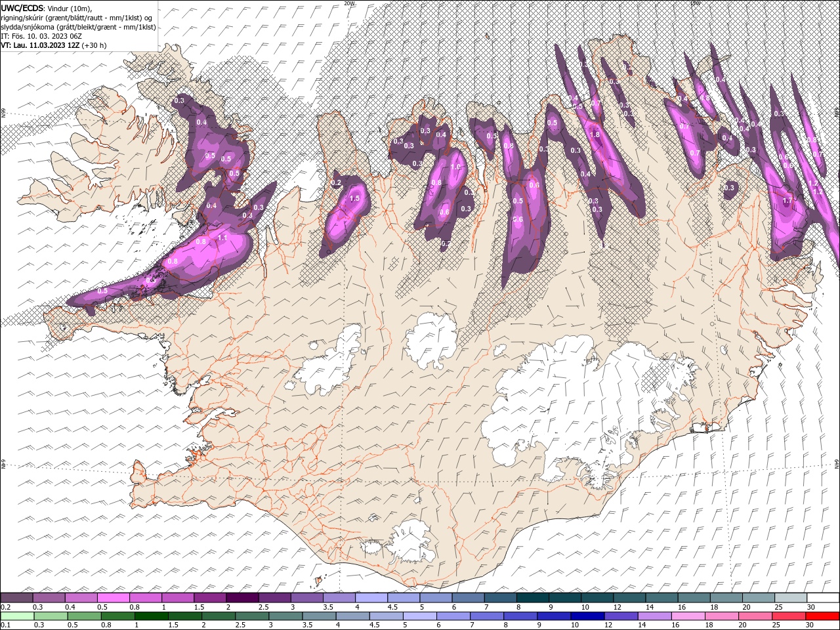Select the upper legend swatch labeled 12

[x=629, y=598]
